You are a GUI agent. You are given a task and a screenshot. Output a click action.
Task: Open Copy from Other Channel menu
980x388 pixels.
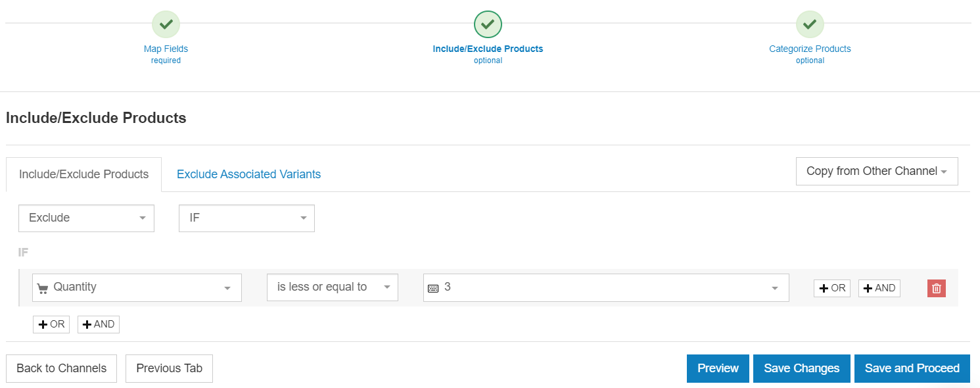click(876, 171)
